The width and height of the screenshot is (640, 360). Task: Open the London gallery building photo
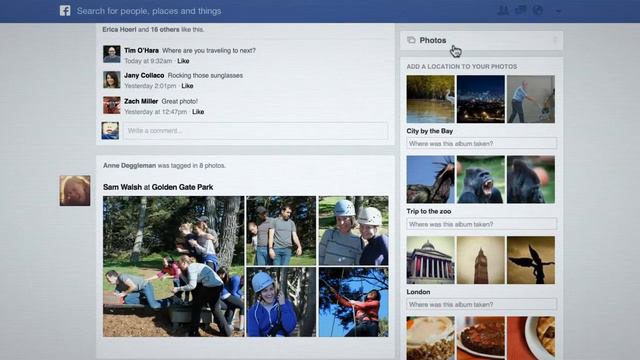pyautogui.click(x=430, y=260)
